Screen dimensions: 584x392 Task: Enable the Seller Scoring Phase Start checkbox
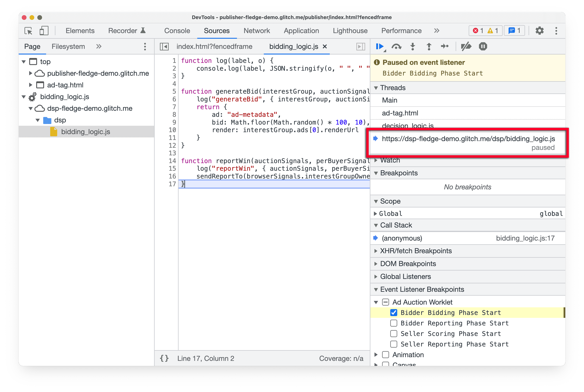click(x=393, y=334)
